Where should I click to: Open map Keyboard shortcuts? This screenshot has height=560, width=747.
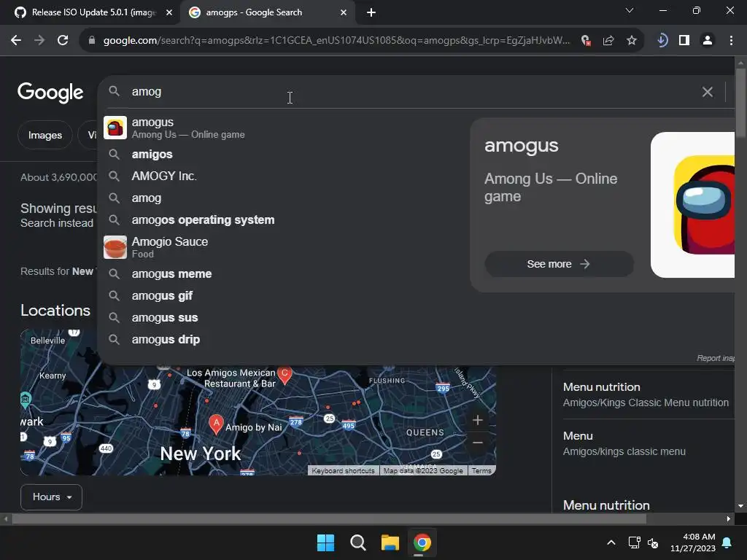click(343, 470)
